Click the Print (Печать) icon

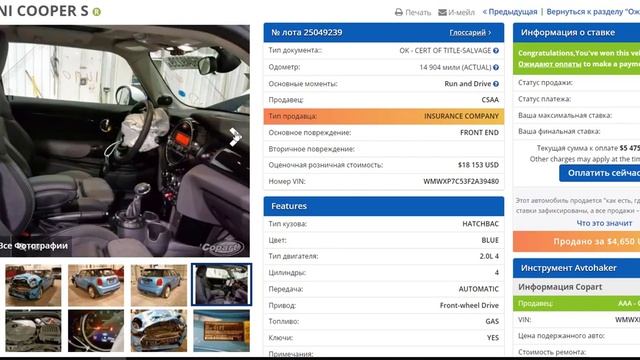[x=399, y=12]
